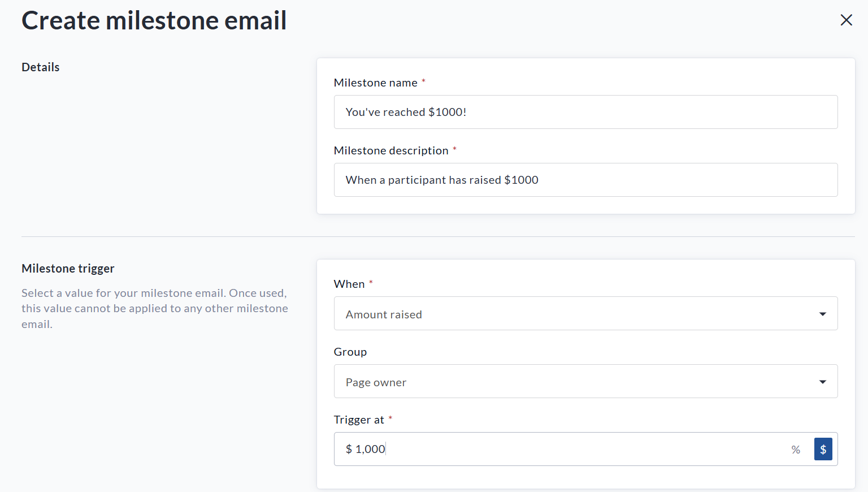The image size is (868, 492).
Task: Close the Create milestone email dialog
Action: click(x=846, y=20)
